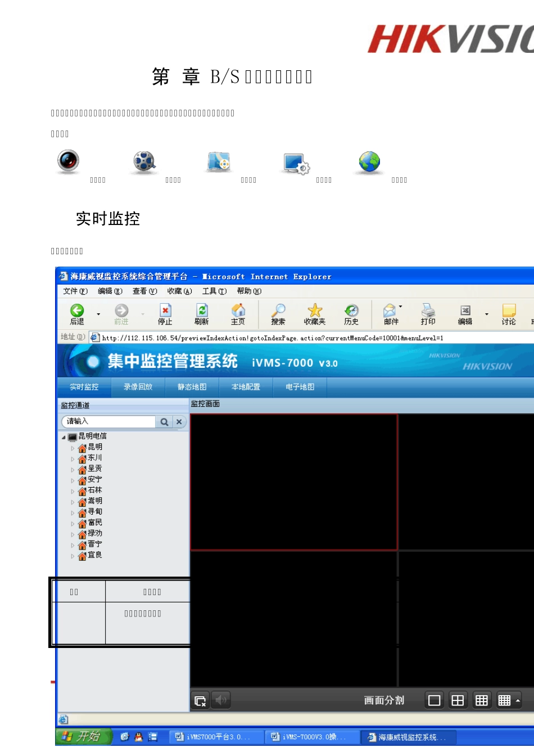Switch to taskbar item 海康威视监控系统
This screenshot has height=756, width=534.
[x=408, y=737]
